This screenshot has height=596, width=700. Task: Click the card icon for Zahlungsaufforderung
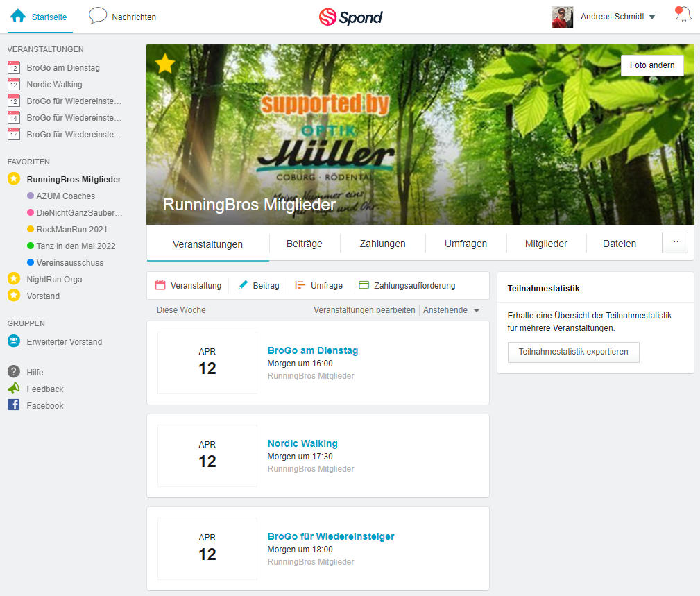(x=364, y=285)
